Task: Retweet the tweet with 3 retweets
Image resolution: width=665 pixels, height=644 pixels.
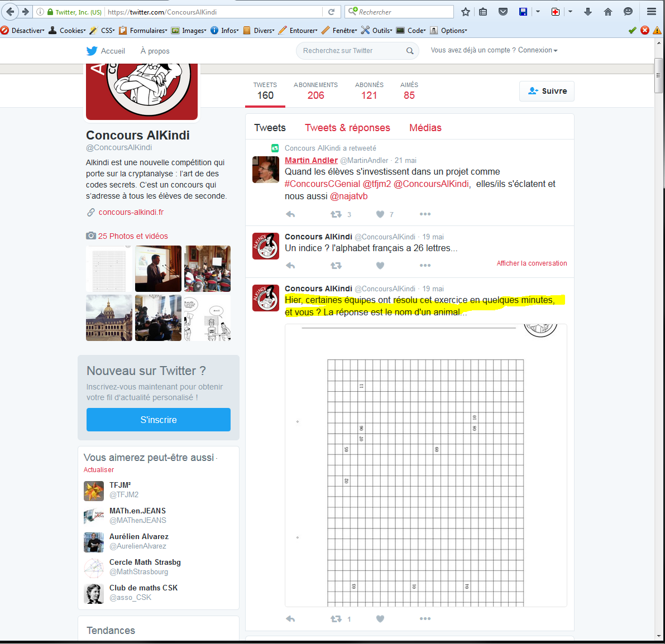Action: tap(336, 214)
